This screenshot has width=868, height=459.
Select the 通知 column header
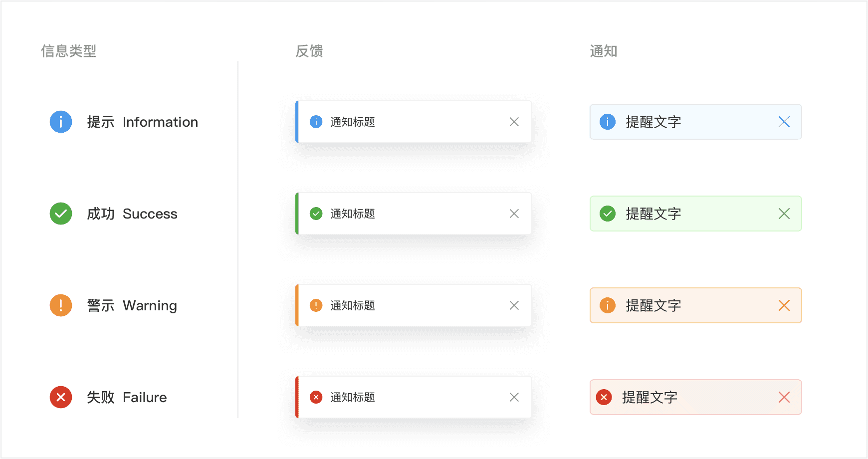[x=604, y=51]
